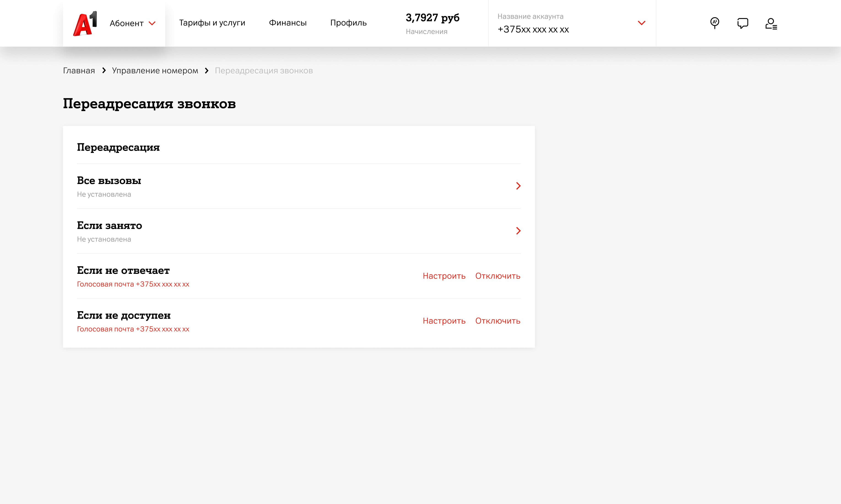Open the store locator pin icon
Image resolution: width=841 pixels, height=504 pixels.
714,23
